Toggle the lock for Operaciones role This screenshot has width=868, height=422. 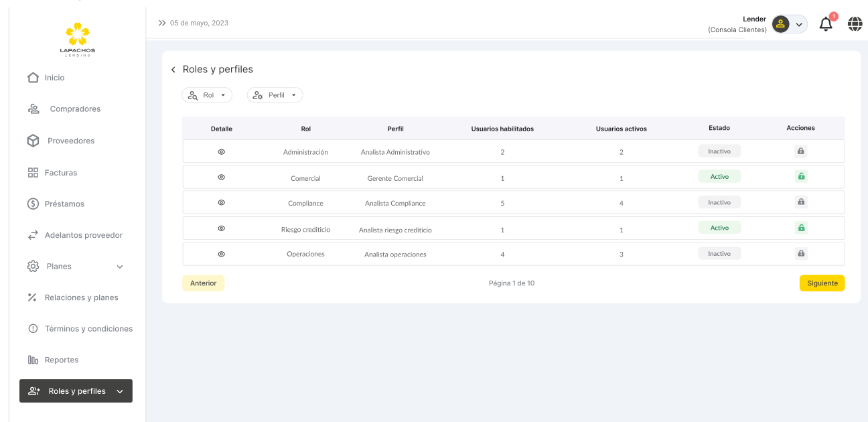[801, 254]
